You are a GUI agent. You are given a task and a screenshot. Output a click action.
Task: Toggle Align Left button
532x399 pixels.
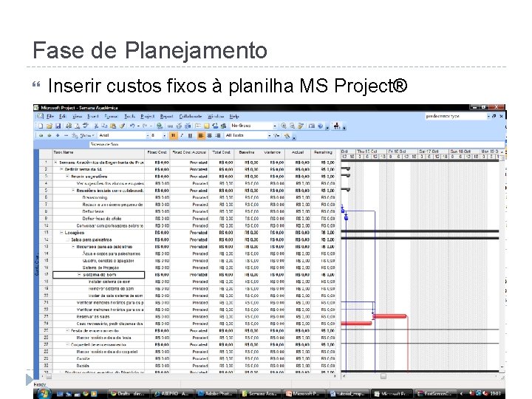coord(201,135)
